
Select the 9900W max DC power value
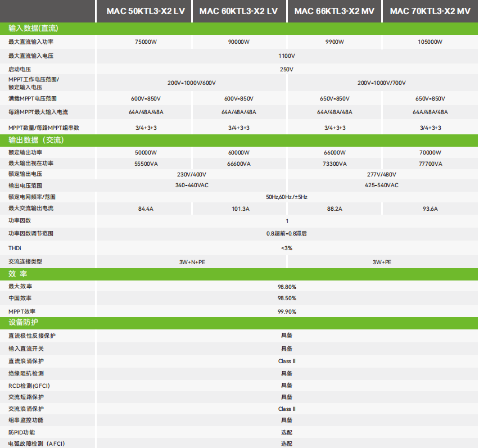click(x=335, y=42)
